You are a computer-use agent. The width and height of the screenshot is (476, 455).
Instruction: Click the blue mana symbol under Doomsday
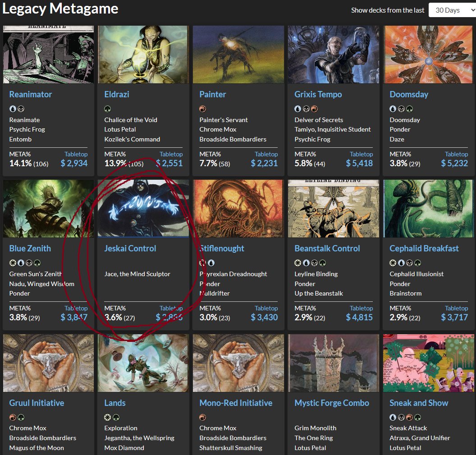pos(393,109)
